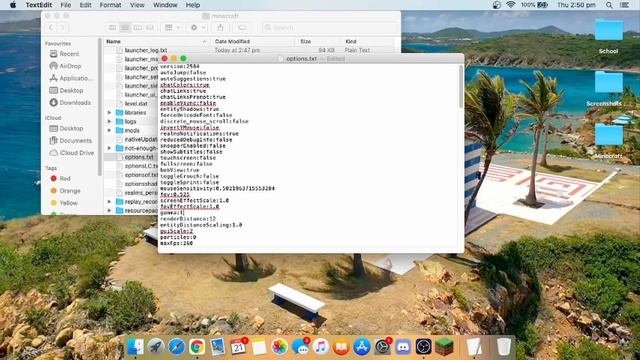Open the View menu
The height and width of the screenshot is (360, 640).
pos(137,5)
